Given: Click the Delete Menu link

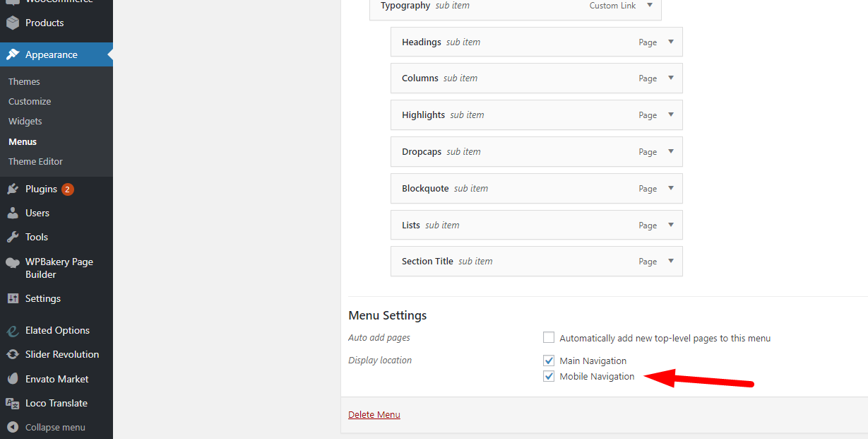Looking at the screenshot, I should [374, 414].
